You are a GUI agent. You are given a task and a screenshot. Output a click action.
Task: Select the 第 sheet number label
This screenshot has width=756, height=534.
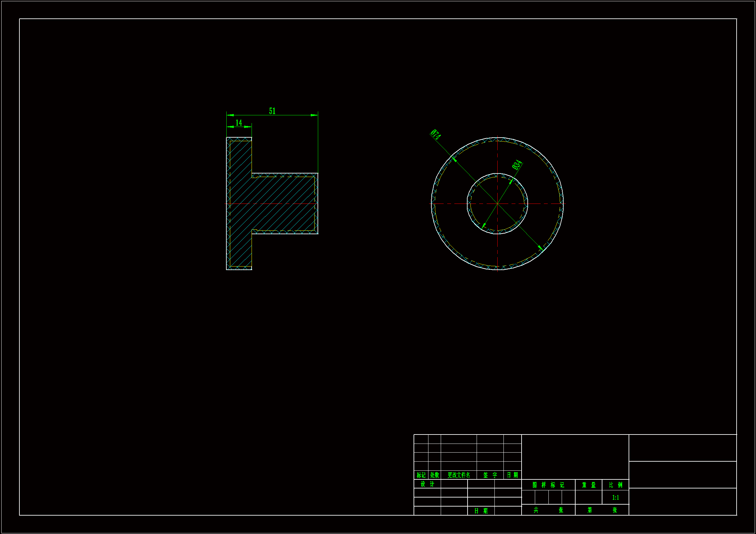(x=589, y=510)
